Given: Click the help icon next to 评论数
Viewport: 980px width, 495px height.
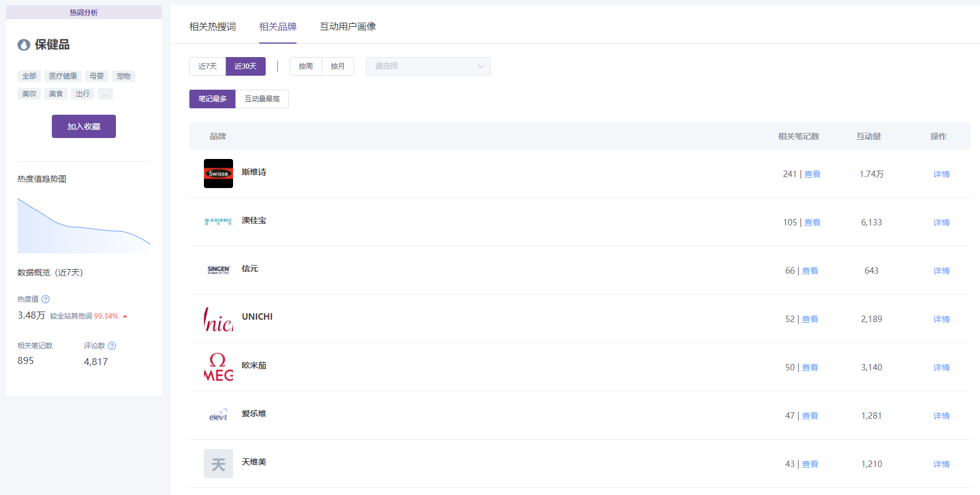Looking at the screenshot, I should [112, 346].
